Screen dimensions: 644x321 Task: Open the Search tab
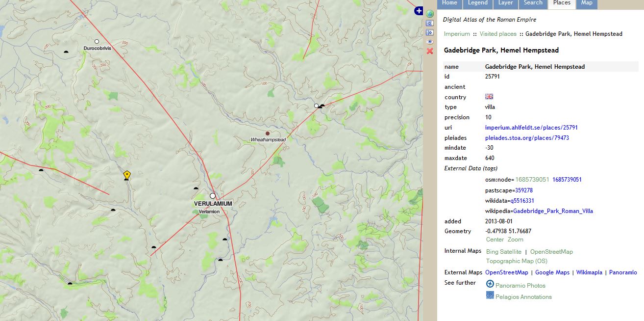(533, 3)
